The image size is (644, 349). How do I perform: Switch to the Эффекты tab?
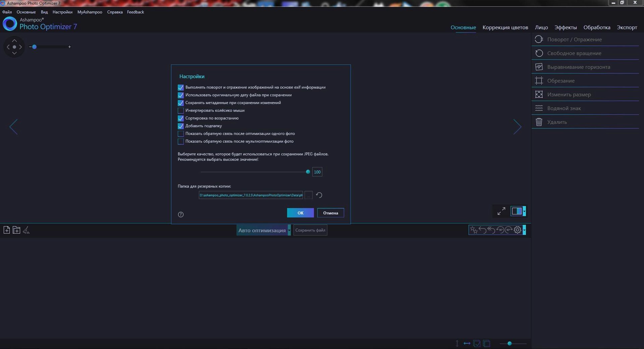[566, 27]
